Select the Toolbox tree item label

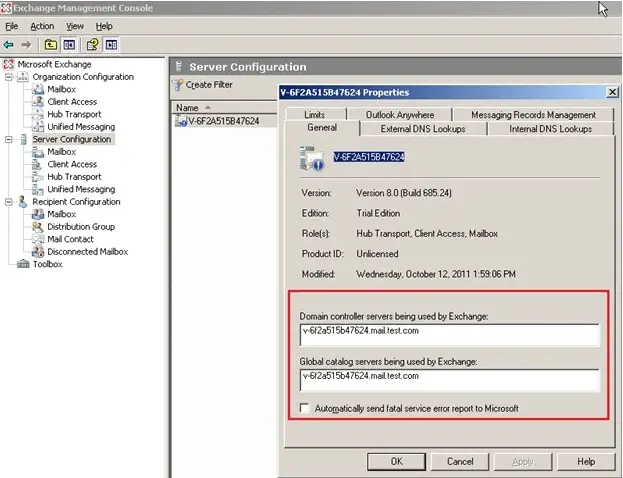[48, 264]
